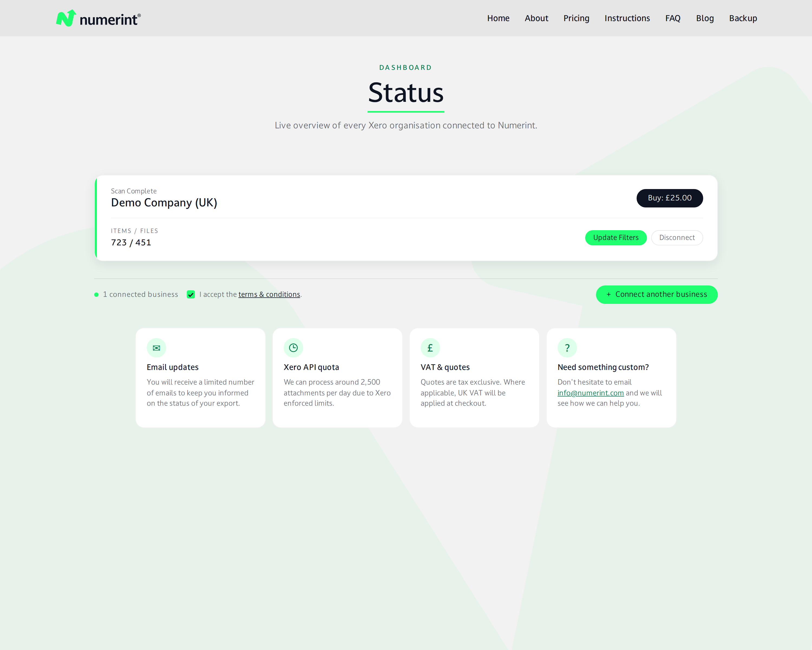Screen dimensions: 812x650
Task: Click the info@numerint.com email link
Action: click(x=590, y=393)
